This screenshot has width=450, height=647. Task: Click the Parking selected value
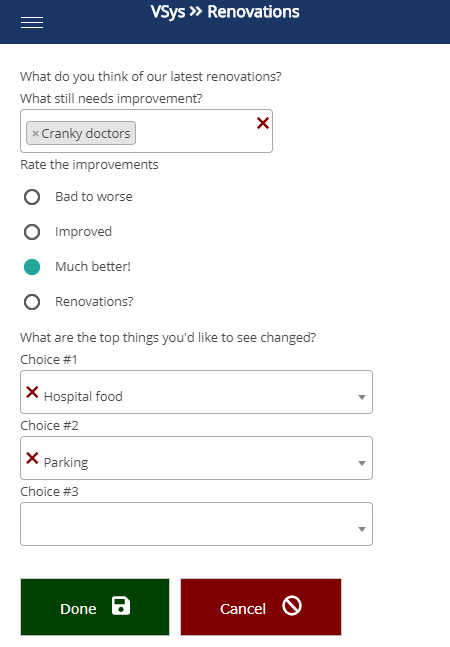[x=66, y=463]
